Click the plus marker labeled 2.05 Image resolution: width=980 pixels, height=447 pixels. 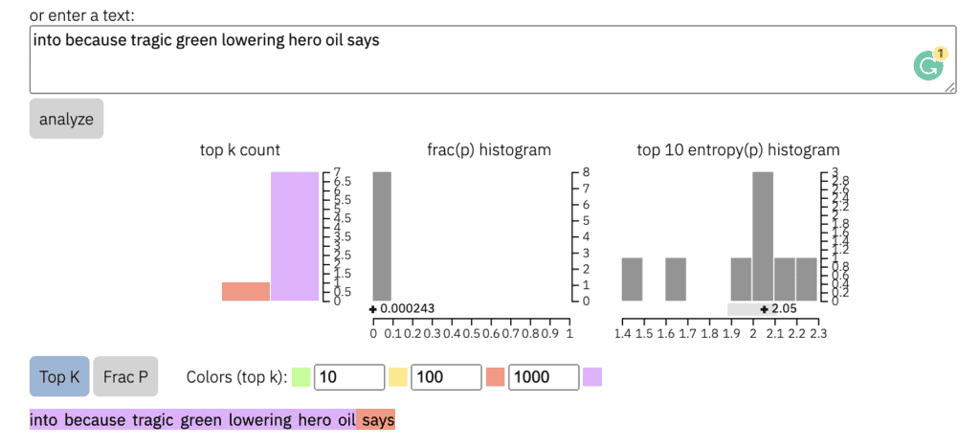point(764,309)
